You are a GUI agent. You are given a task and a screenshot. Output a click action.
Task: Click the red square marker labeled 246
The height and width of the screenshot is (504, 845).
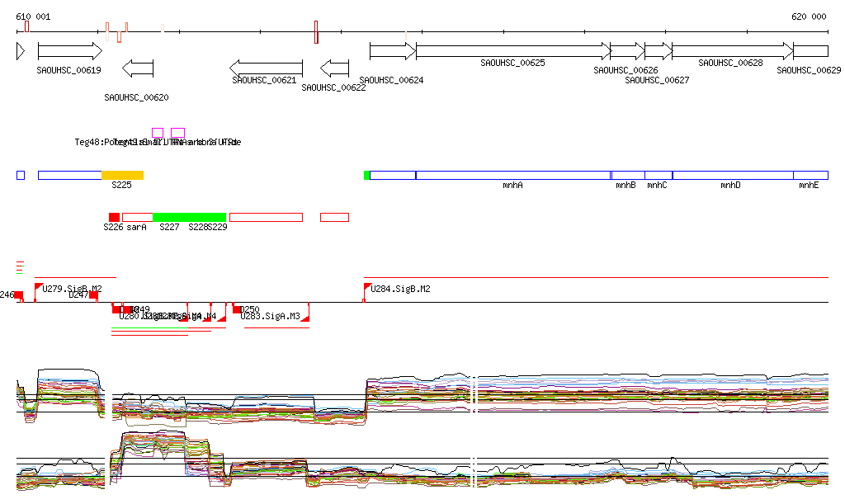pyautogui.click(x=18, y=295)
